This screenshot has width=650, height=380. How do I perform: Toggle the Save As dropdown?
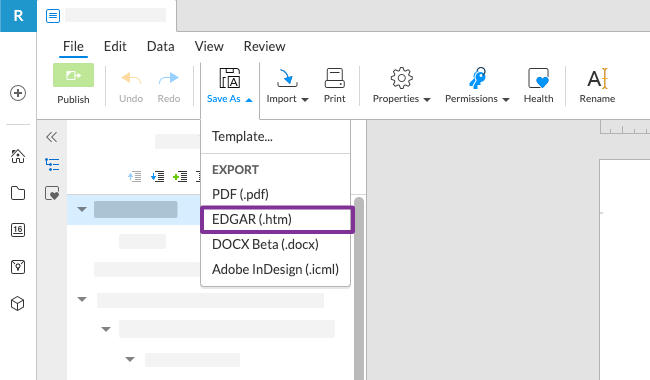[230, 86]
